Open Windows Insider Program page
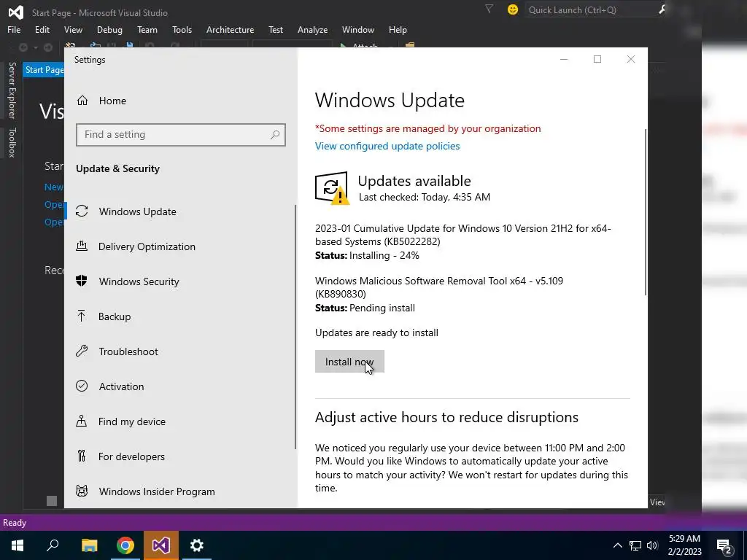747x560 pixels. coord(145,491)
